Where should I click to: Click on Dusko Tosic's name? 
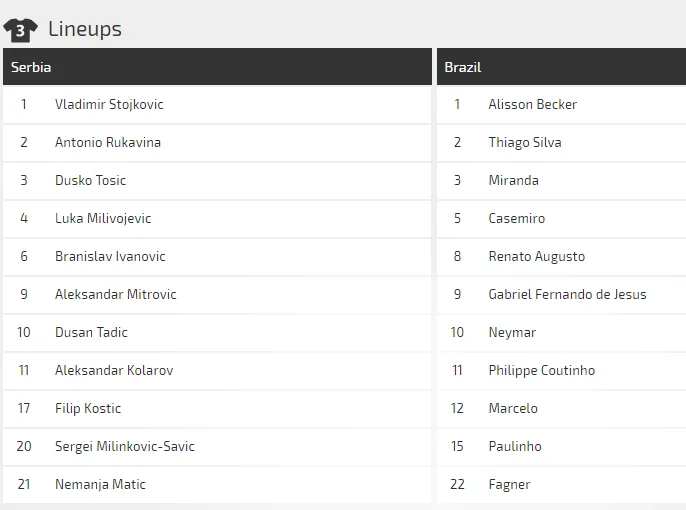click(x=90, y=180)
